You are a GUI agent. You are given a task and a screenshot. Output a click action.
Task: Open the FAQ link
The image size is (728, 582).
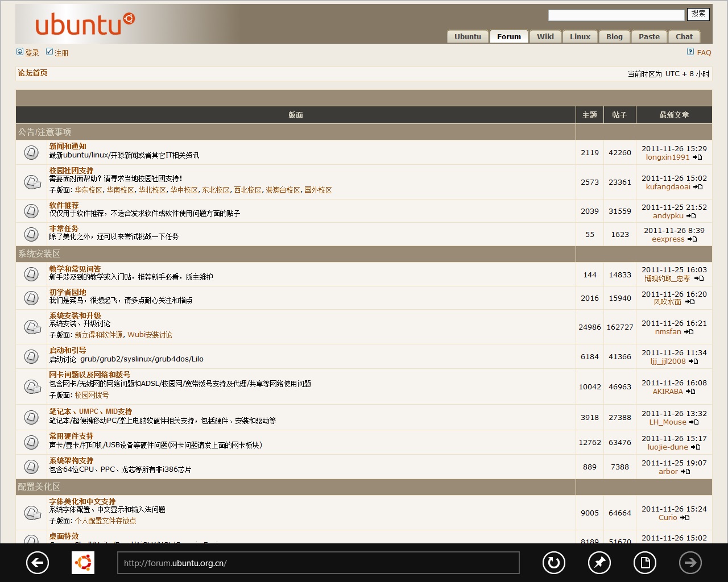(704, 53)
